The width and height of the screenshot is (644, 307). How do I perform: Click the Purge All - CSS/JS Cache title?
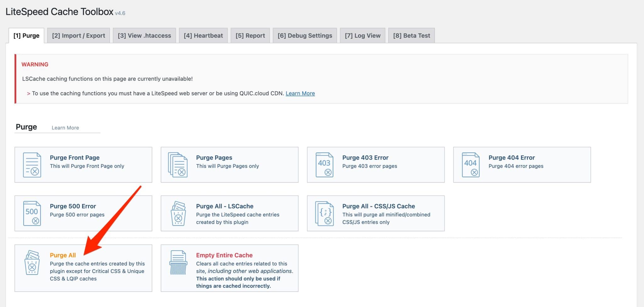379,206
